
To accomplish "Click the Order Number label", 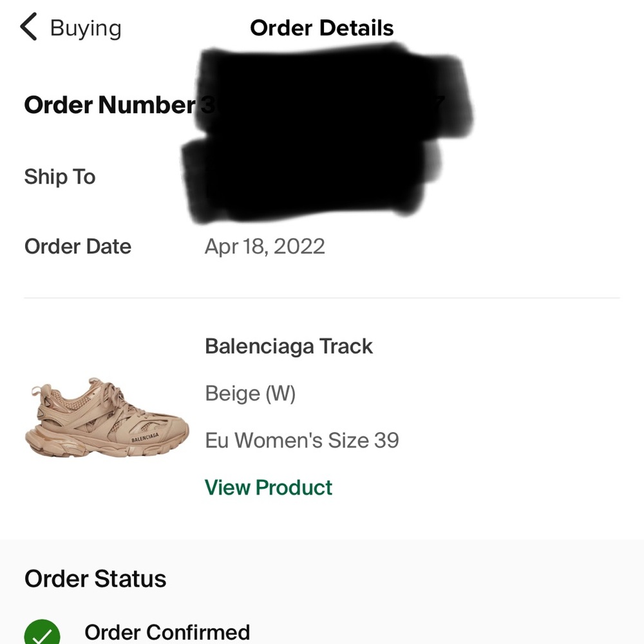I will (109, 105).
